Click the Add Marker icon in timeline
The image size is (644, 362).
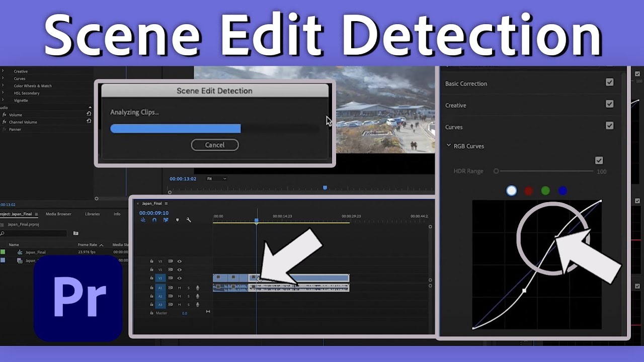tap(177, 220)
